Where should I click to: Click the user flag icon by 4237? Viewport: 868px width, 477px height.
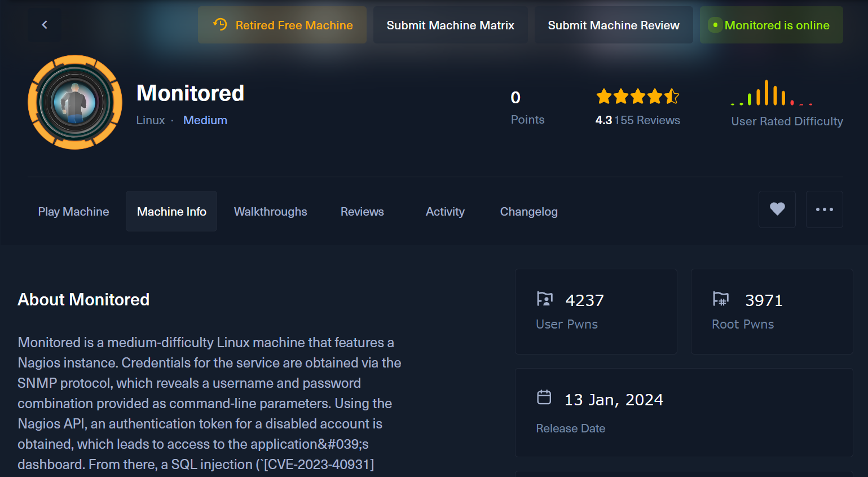[x=545, y=299]
